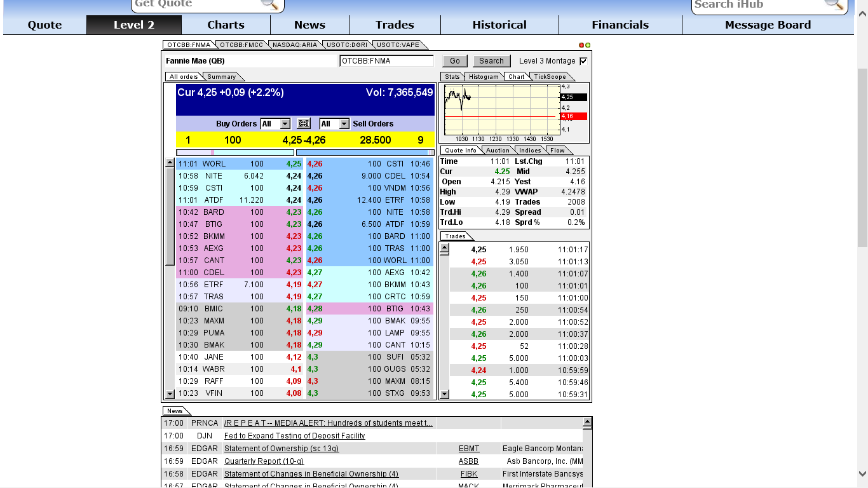Click the ticker input field showing OTCBB:FNMA
The height and width of the screenshot is (488, 868).
[388, 60]
